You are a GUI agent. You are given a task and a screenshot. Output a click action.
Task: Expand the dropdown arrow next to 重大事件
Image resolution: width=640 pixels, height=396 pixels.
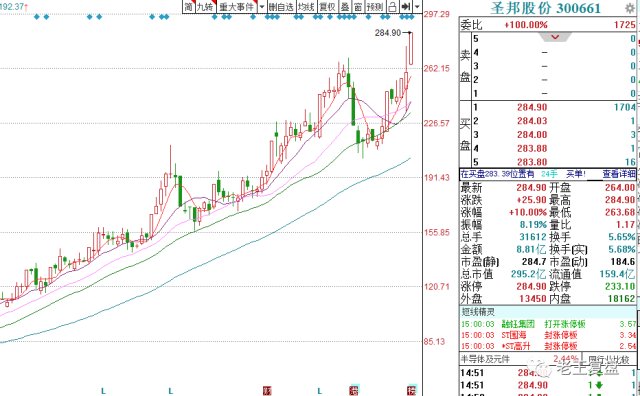(x=262, y=7)
